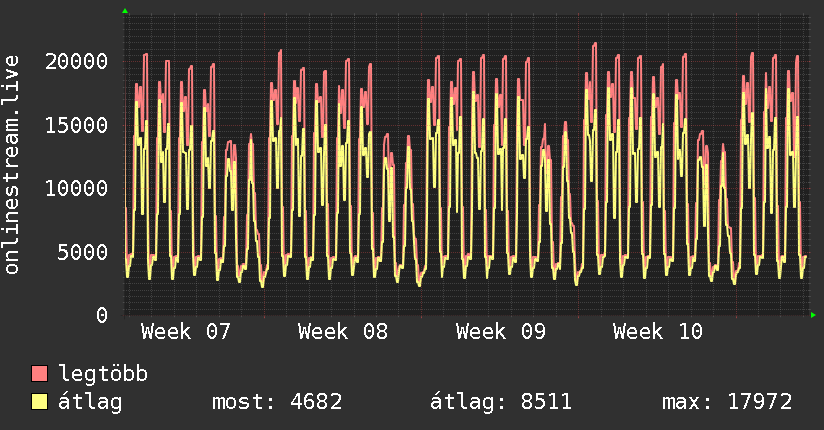This screenshot has width=824, height=430.
Task: Click the 'max: 17972' statistic
Action: 727,402
